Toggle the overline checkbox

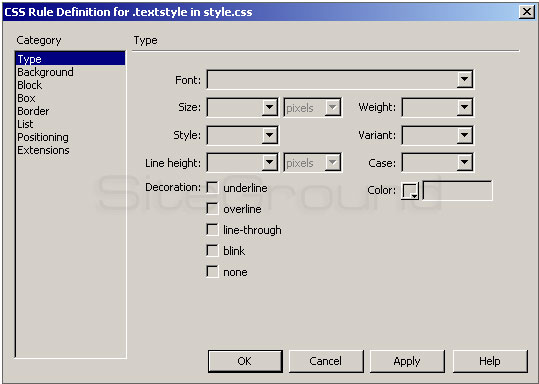pyautogui.click(x=212, y=209)
